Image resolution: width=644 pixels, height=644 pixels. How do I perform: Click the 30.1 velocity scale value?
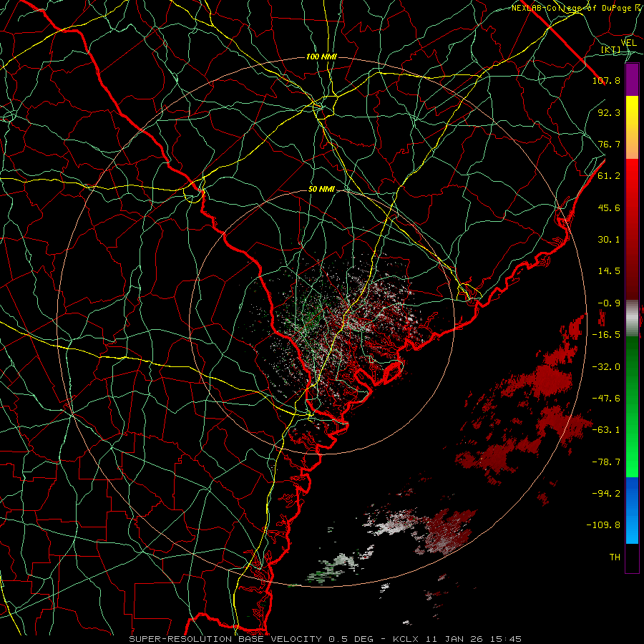[609, 240]
